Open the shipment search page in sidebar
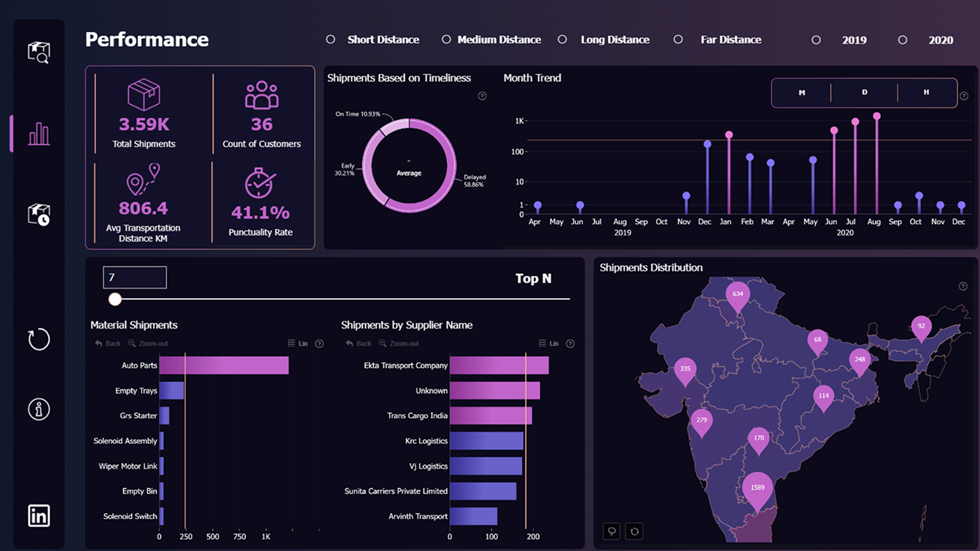 click(39, 52)
